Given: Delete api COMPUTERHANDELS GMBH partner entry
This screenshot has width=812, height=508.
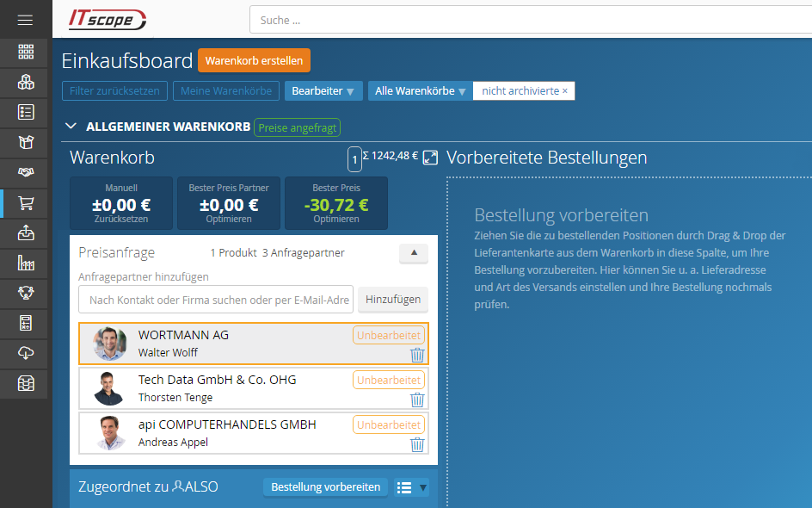Looking at the screenshot, I should pyautogui.click(x=417, y=444).
